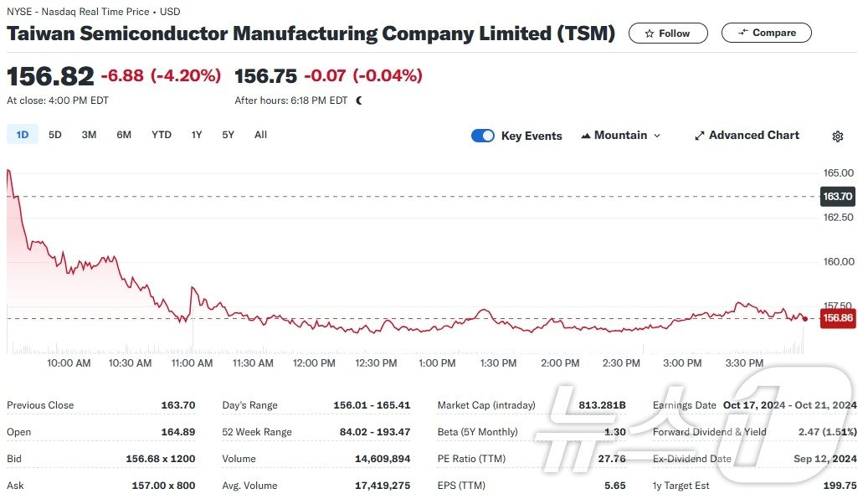868x499 pixels.
Task: Click the Follow button
Action: click(668, 33)
